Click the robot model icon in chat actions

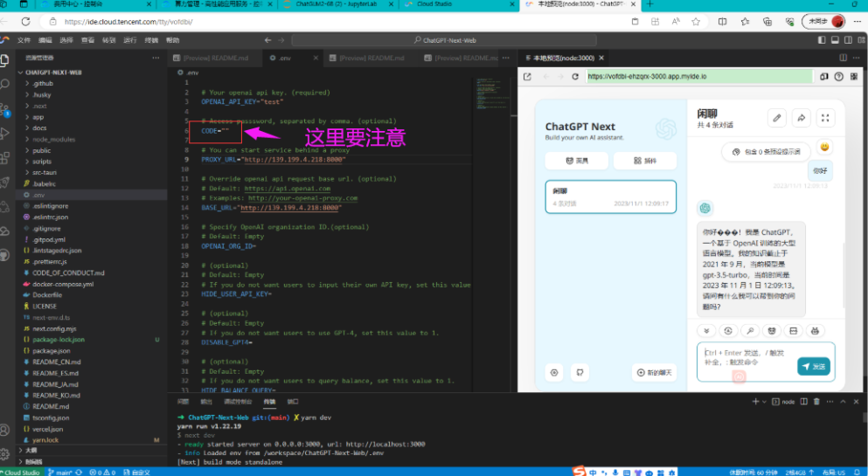(815, 331)
